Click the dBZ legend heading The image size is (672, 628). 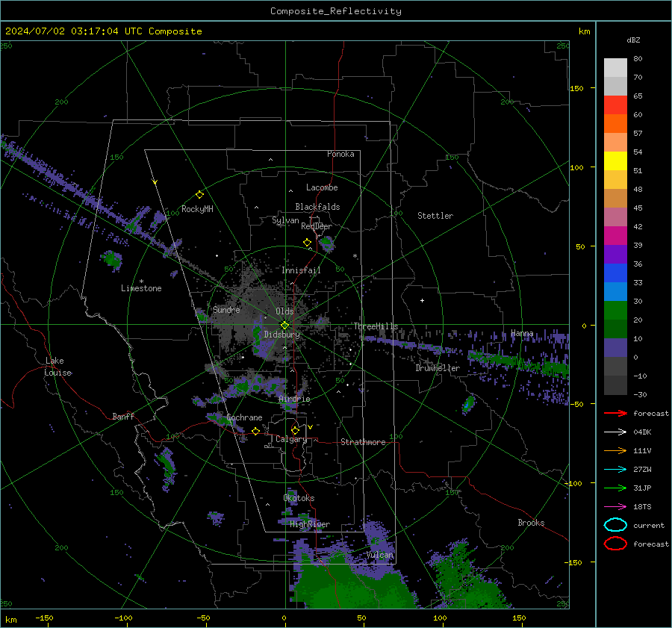click(633, 40)
